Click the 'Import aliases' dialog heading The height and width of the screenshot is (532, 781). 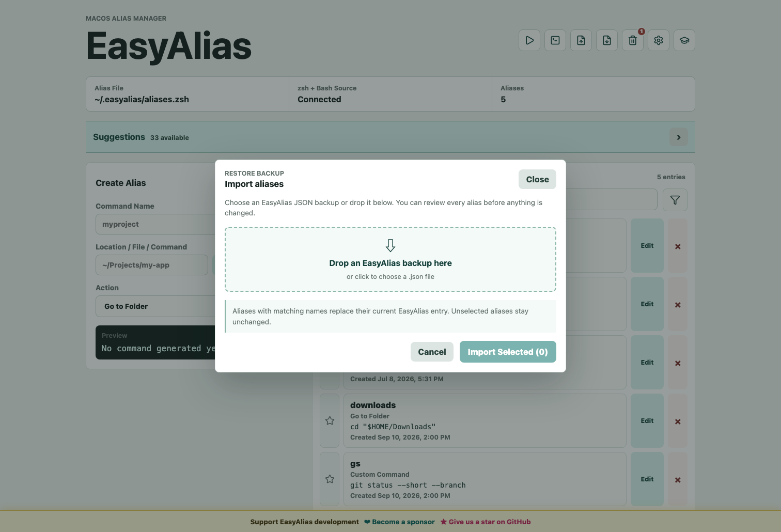point(254,184)
